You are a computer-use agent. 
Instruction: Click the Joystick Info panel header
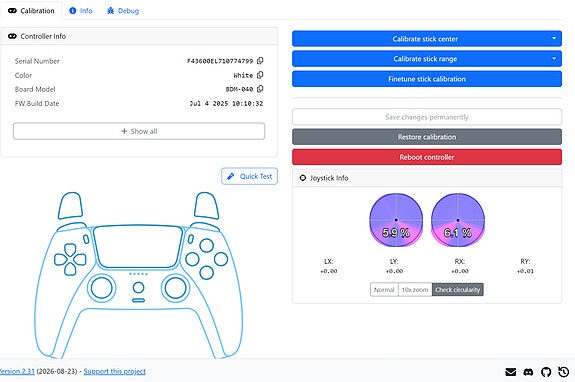pos(427,178)
